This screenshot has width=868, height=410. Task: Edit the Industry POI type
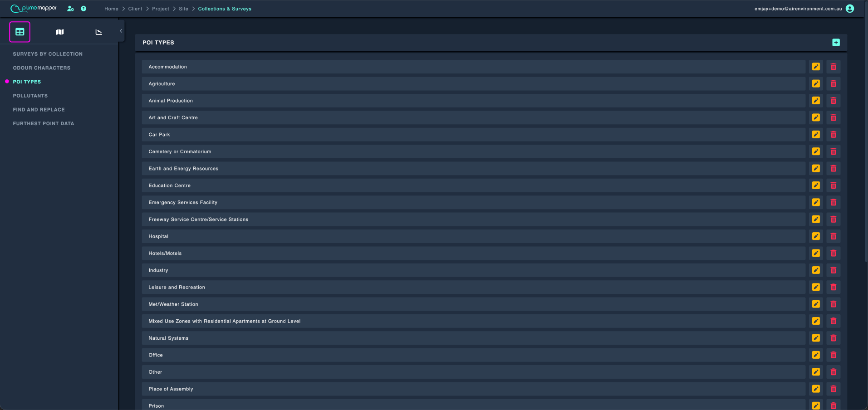(x=816, y=270)
